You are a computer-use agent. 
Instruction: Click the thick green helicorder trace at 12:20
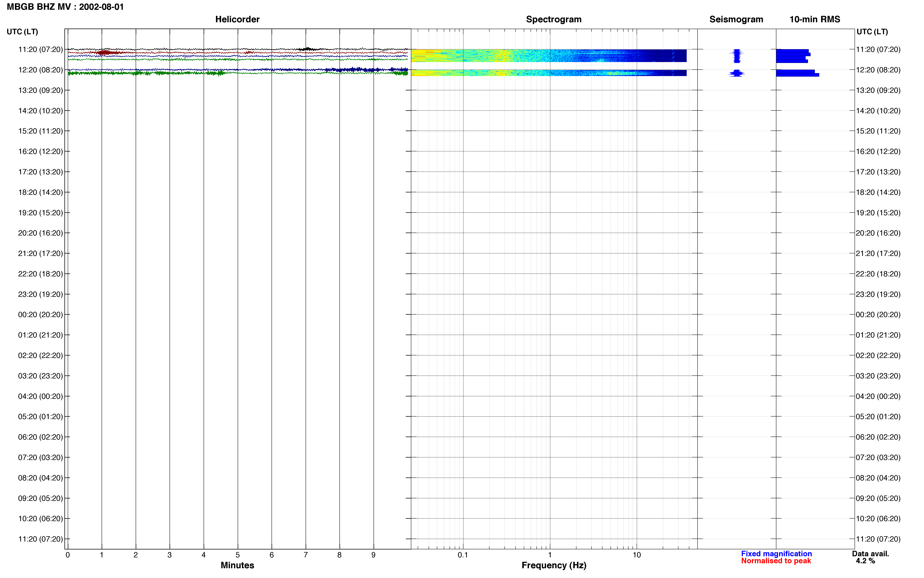coord(238,73)
